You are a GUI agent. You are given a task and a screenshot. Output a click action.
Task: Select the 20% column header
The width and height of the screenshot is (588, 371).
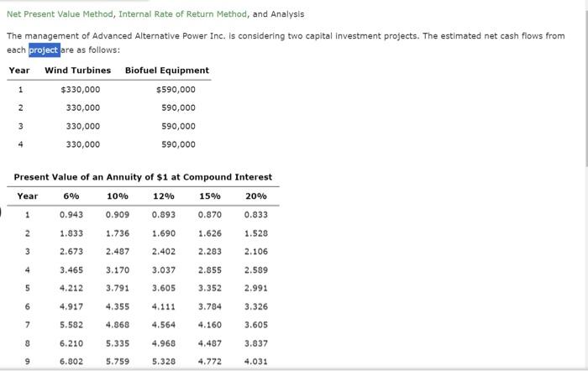[x=256, y=196]
